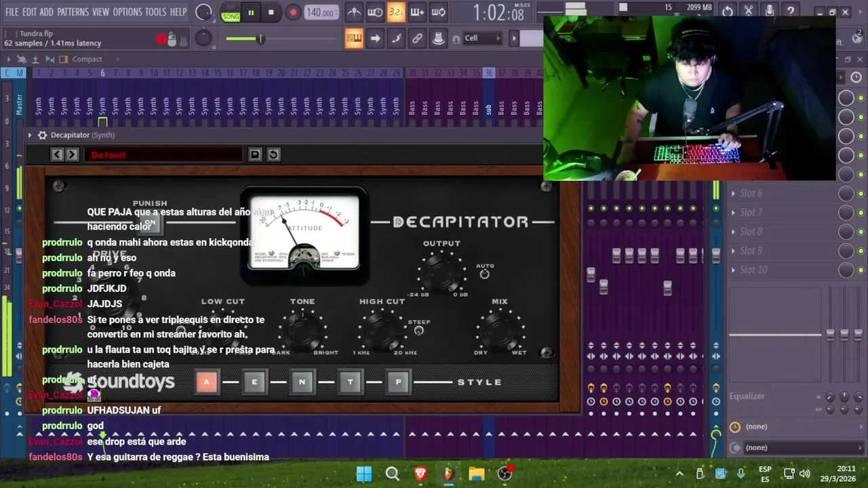Open Decapitator plugin menu arrow
The height and width of the screenshot is (488, 868).
[x=29, y=135]
